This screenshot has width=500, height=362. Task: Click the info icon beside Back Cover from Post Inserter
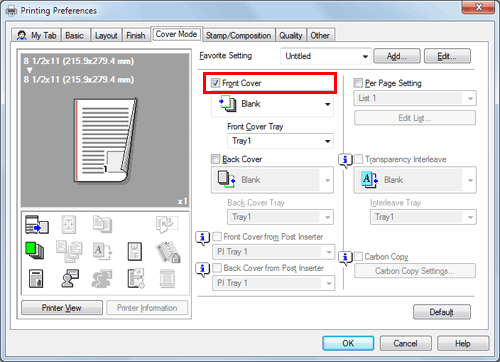tap(202, 269)
